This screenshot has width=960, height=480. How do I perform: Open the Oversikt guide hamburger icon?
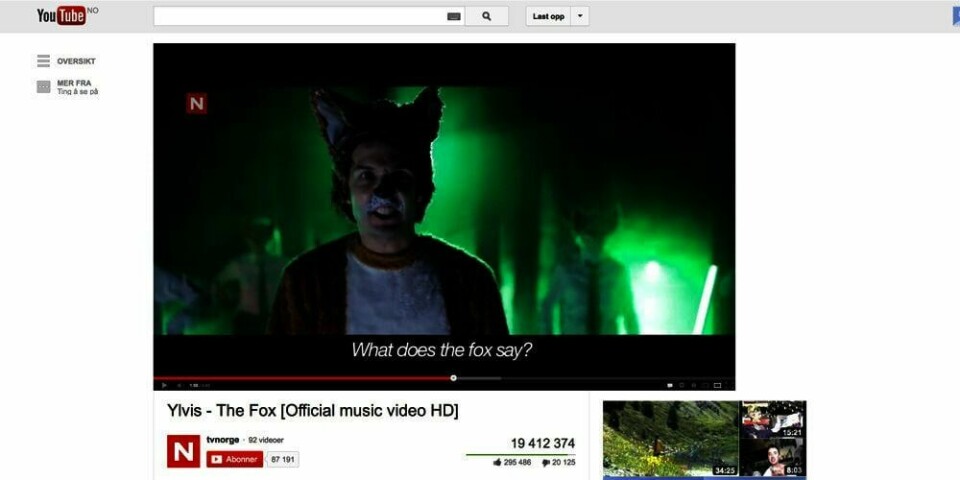pyautogui.click(x=43, y=61)
